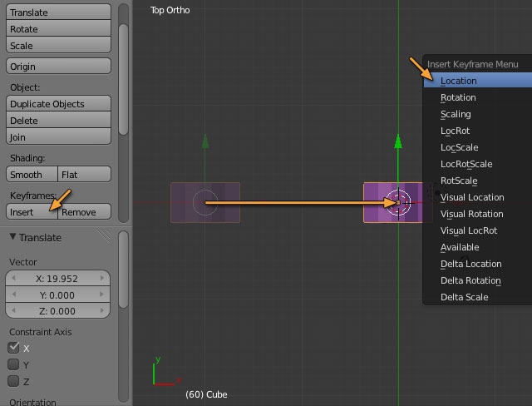Click Remove keyframe button
Image resolution: width=532 pixels, height=406 pixels.
[84, 212]
